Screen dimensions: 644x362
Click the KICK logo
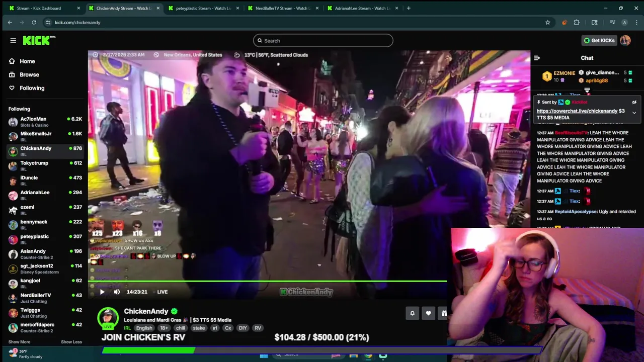39,41
